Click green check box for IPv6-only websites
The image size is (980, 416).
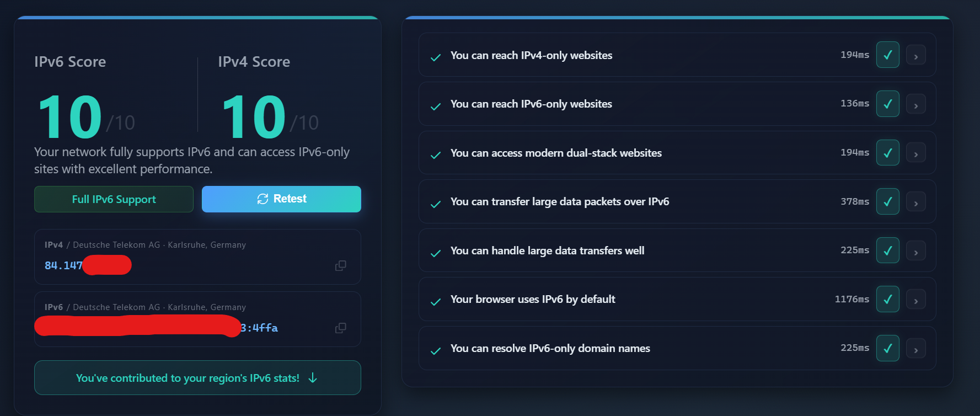pos(887,104)
